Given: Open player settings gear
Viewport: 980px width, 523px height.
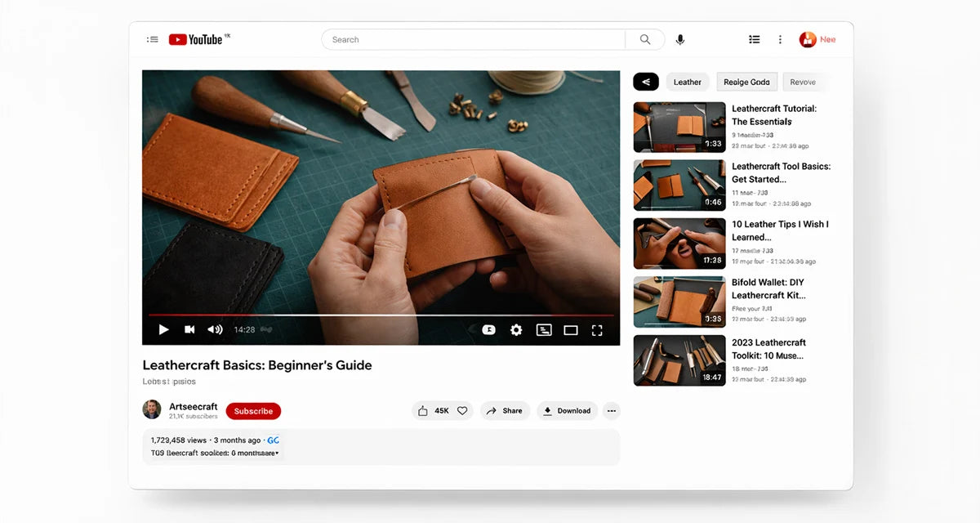Looking at the screenshot, I should 516,329.
